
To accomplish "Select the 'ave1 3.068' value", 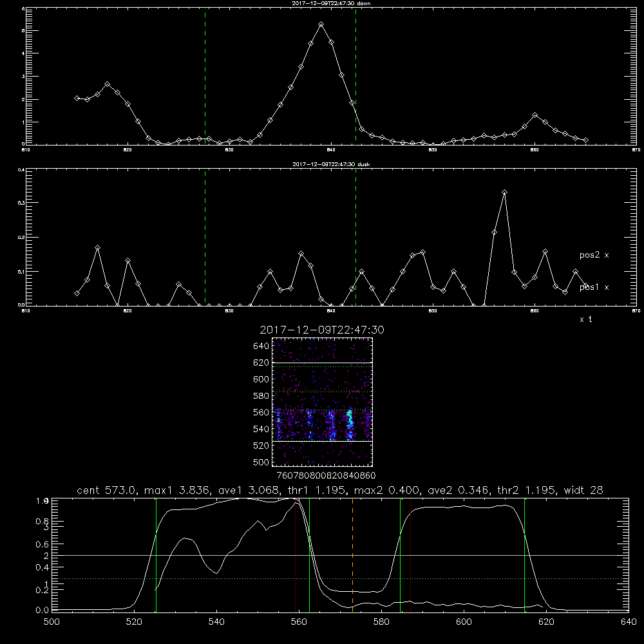I will tap(251, 490).
